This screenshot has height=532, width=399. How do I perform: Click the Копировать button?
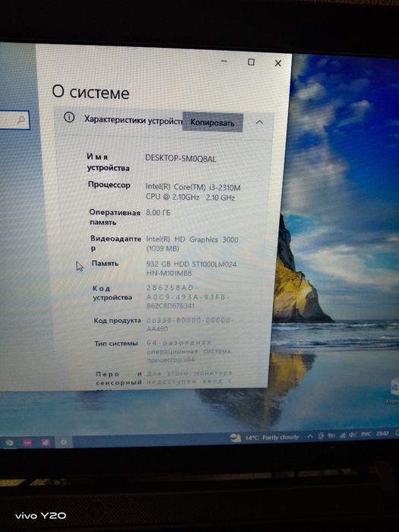tap(212, 122)
